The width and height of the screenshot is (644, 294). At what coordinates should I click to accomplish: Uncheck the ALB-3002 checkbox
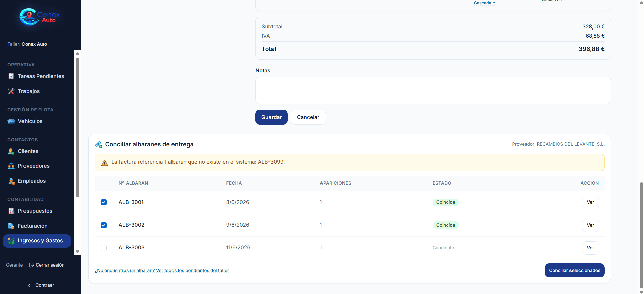coord(104,225)
